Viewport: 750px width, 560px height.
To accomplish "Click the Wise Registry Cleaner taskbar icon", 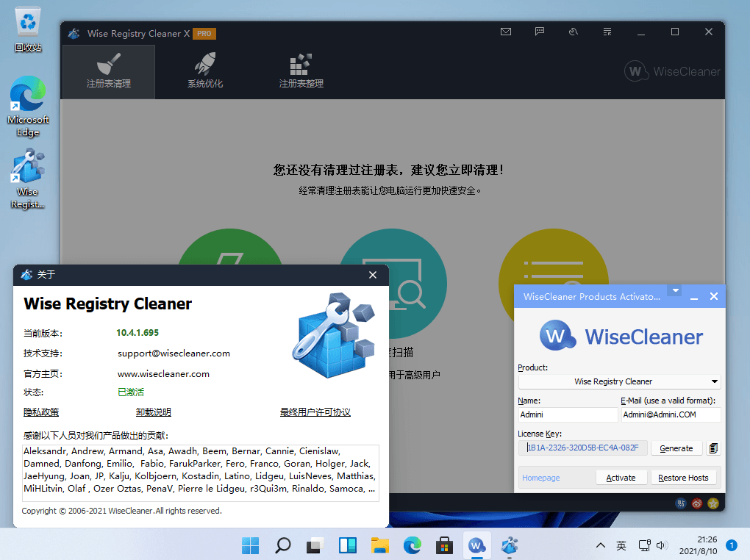I will (510, 545).
